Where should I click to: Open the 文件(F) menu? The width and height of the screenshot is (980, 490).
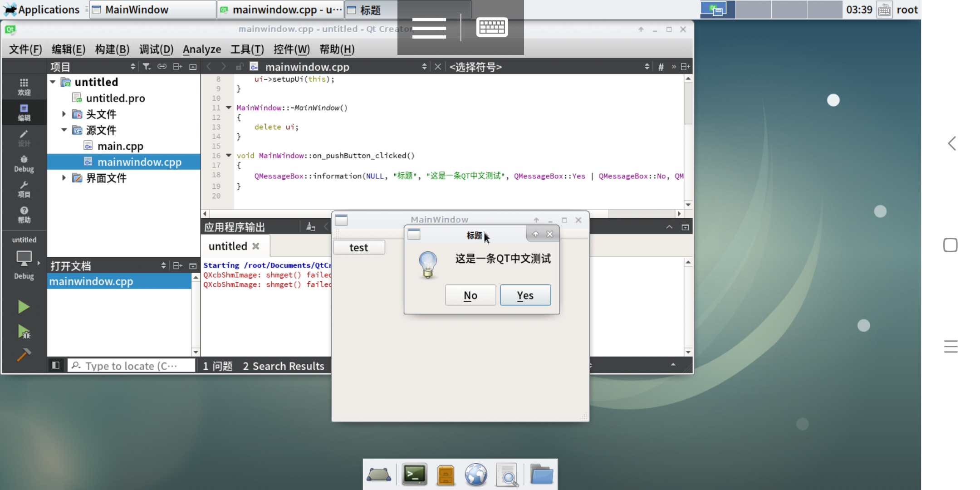click(25, 49)
